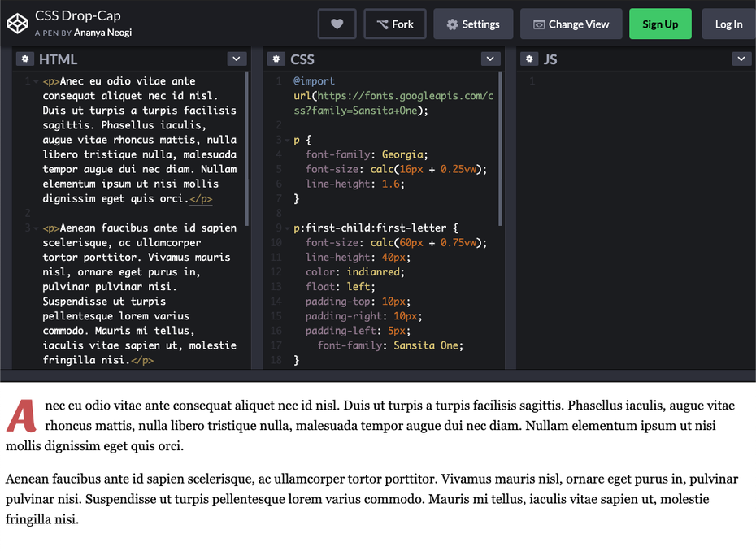Viewport: 756px width, 551px height.
Task: Expand the JS panel dropdown chevron
Action: click(741, 59)
